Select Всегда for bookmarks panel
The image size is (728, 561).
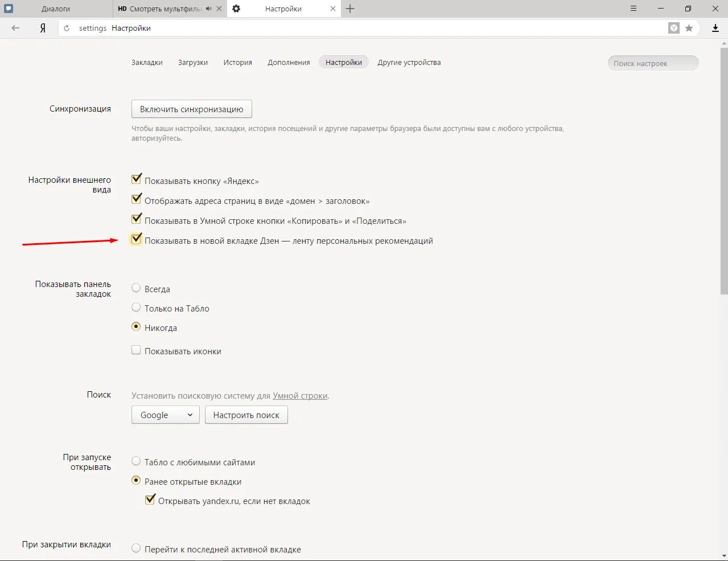[x=136, y=288]
